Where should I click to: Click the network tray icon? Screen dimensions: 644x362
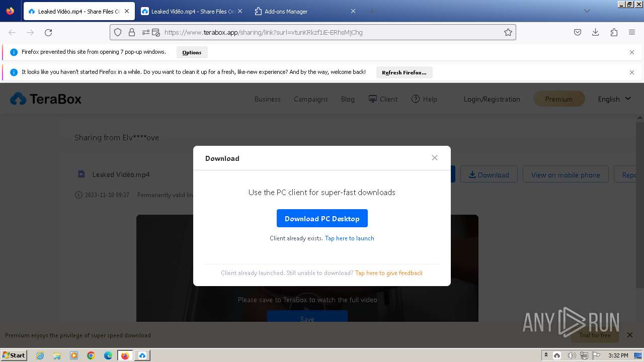(x=584, y=355)
